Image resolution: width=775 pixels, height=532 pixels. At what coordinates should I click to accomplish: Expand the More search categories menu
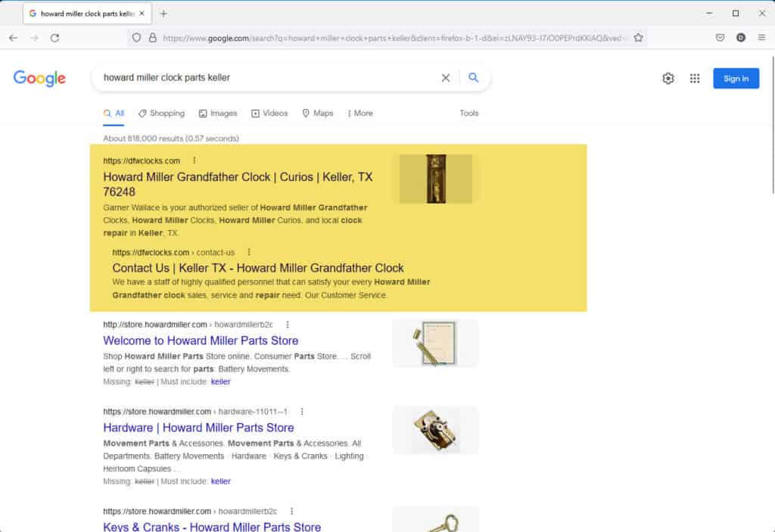point(360,114)
